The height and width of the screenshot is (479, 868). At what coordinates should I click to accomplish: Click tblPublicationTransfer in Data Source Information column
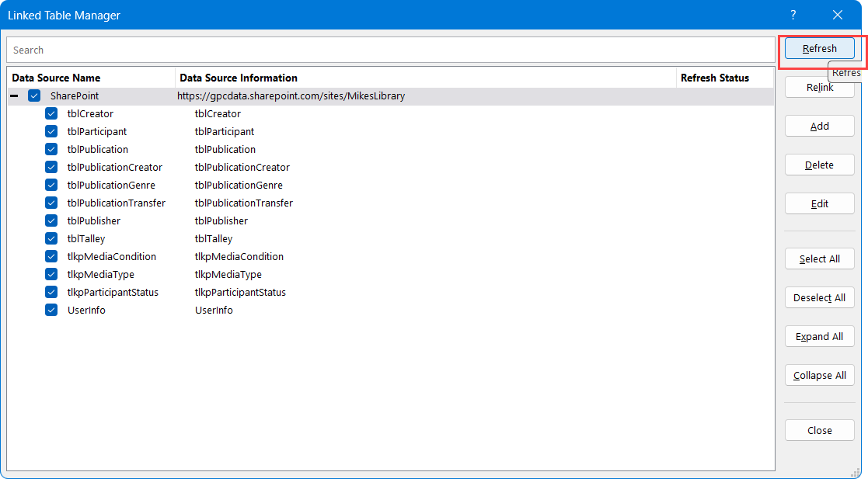coord(243,203)
